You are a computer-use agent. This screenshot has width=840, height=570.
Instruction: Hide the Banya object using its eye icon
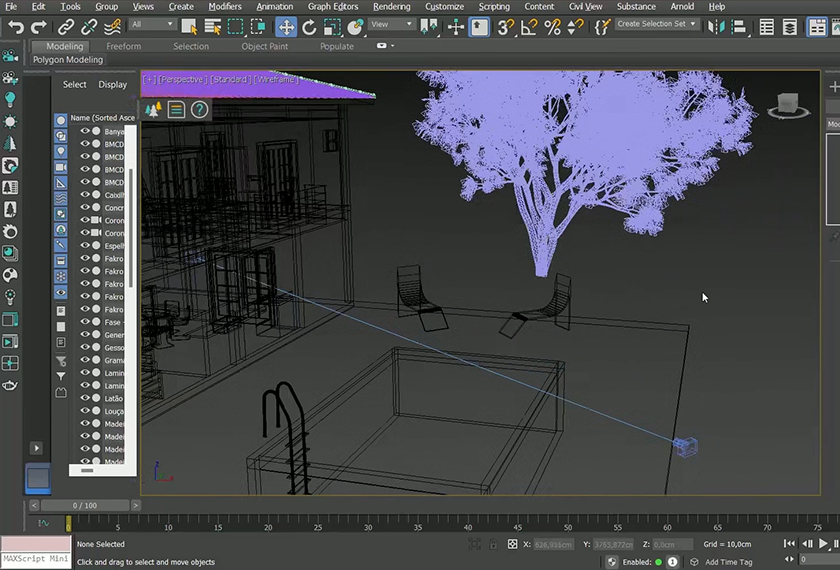[x=85, y=131]
